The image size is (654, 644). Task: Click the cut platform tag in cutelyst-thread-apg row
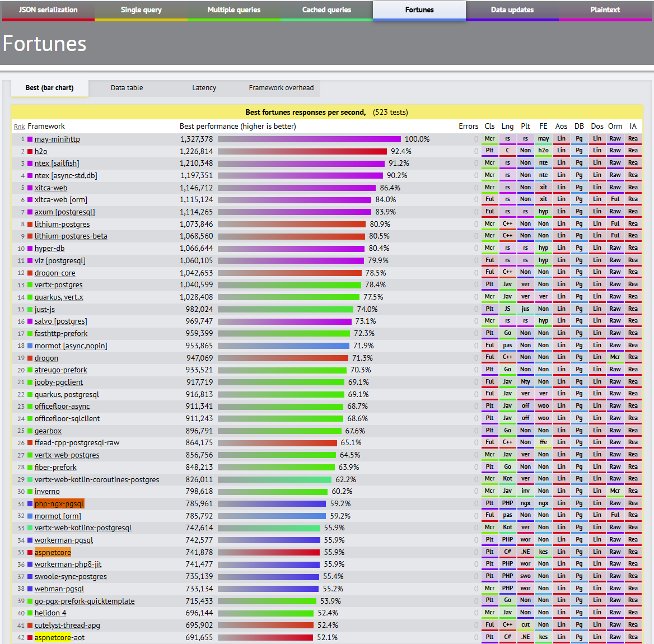pyautogui.click(x=526, y=625)
